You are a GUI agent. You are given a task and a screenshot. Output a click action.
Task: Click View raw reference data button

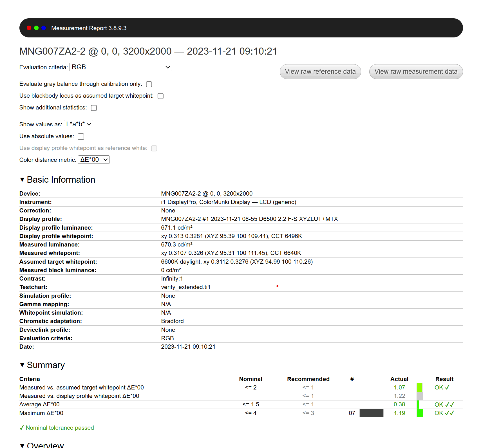pos(320,72)
